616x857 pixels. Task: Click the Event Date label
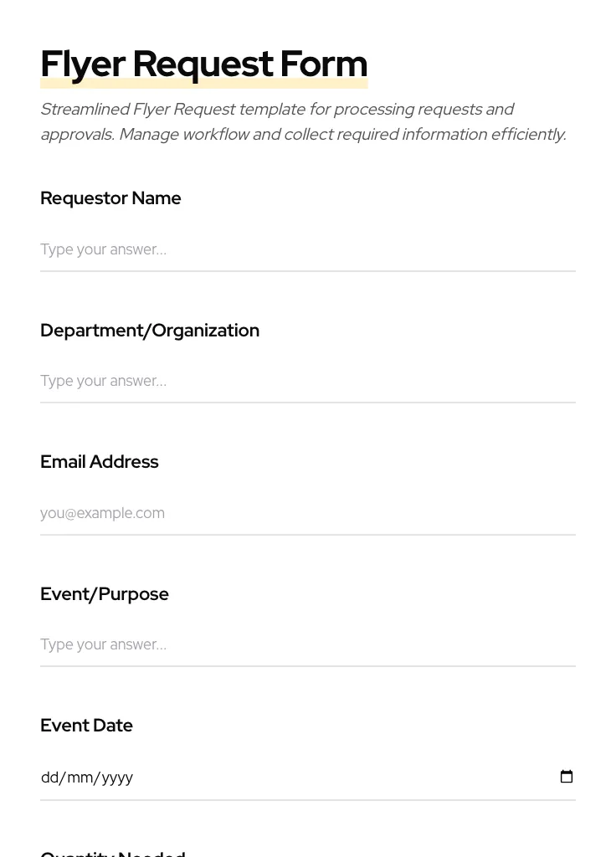click(x=86, y=726)
